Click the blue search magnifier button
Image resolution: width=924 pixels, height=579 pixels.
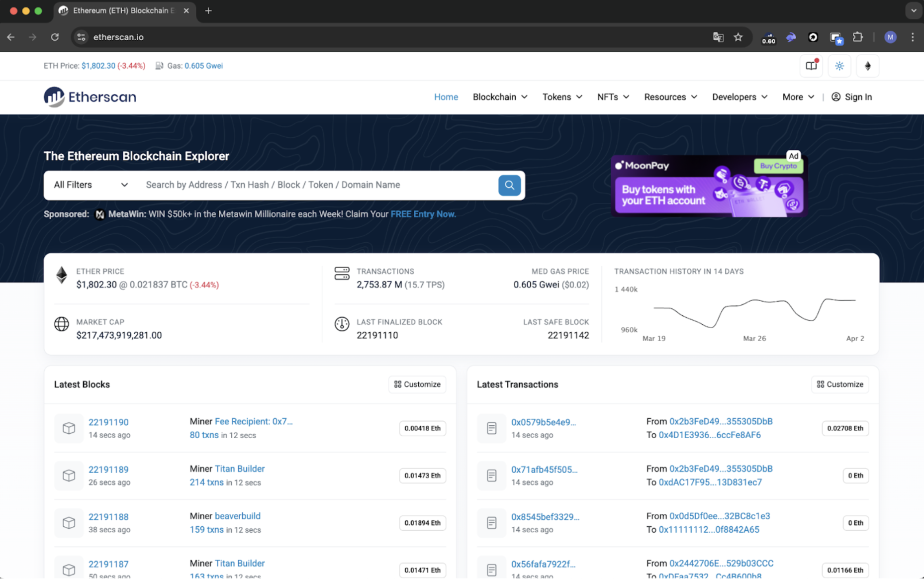pyautogui.click(x=509, y=185)
